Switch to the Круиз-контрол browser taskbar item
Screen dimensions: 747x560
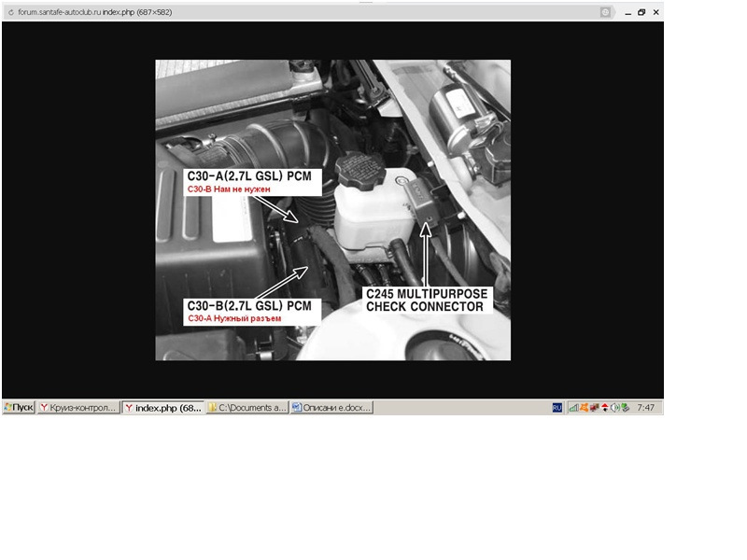point(78,408)
